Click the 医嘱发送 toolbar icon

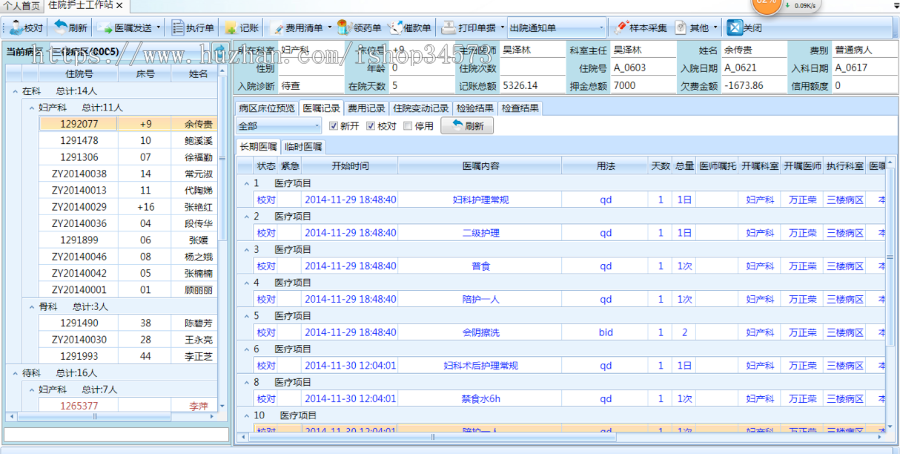tap(105, 28)
